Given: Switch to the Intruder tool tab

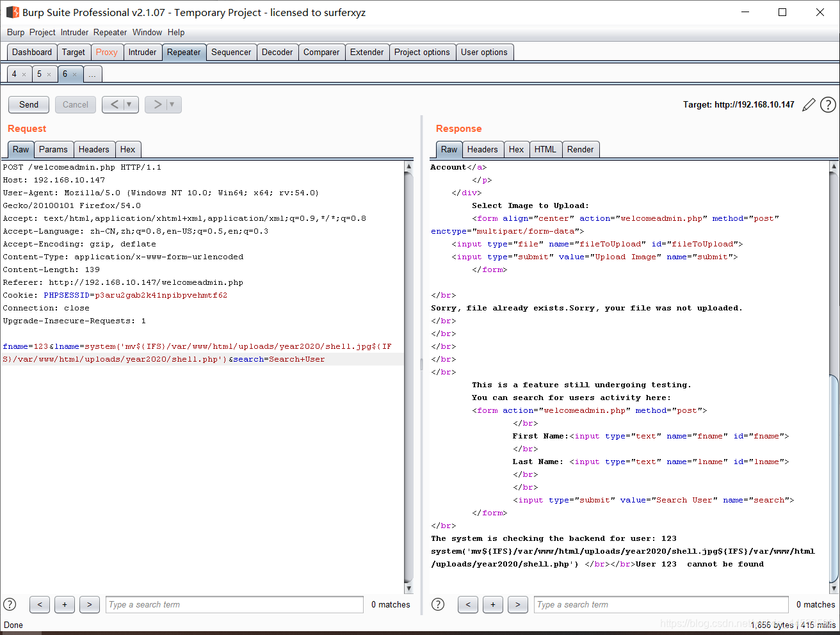Looking at the screenshot, I should (x=142, y=52).
